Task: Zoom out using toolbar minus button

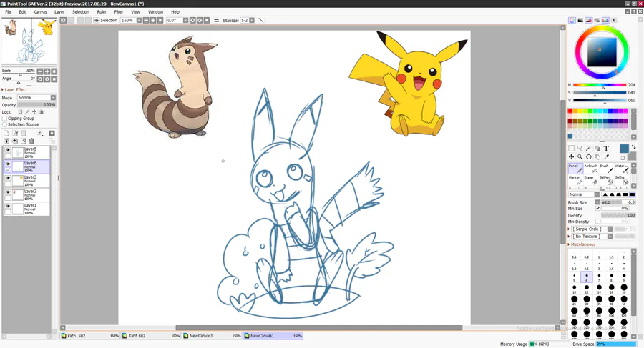Action: [x=146, y=20]
